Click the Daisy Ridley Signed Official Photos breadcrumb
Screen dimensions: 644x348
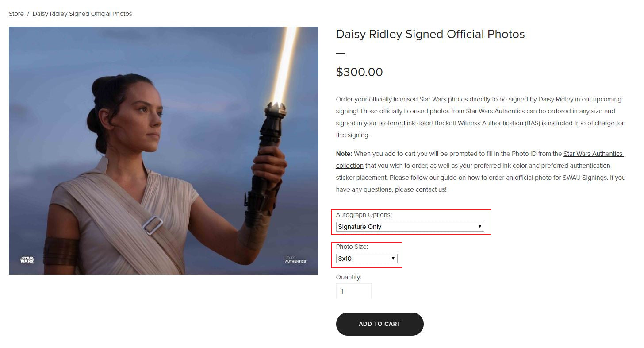coord(82,14)
